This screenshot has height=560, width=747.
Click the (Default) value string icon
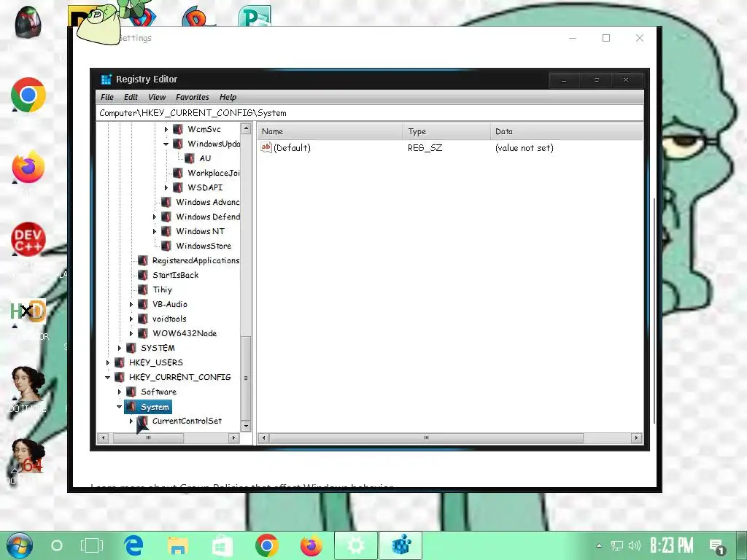266,147
